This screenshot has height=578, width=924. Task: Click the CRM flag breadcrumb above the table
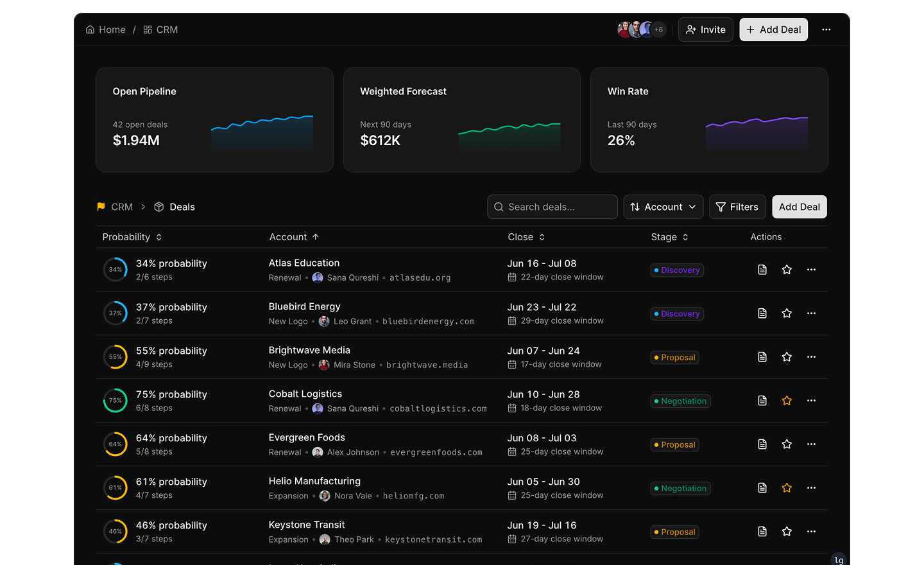(115, 207)
